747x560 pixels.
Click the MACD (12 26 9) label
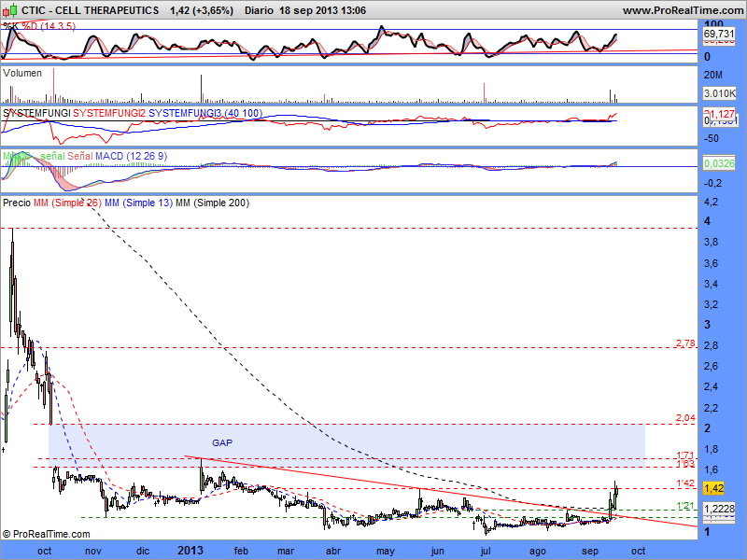tap(131, 156)
